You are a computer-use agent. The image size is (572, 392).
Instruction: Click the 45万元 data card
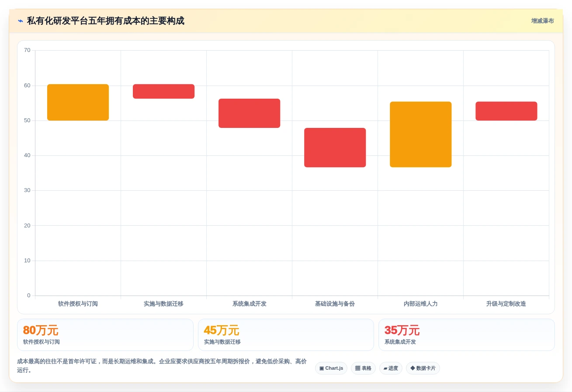pyautogui.click(x=286, y=335)
